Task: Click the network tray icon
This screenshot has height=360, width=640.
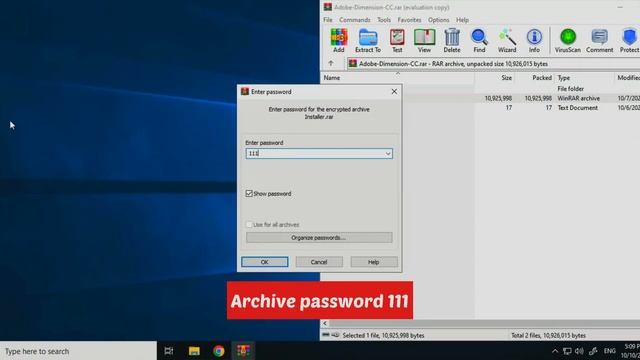Action: pos(567,351)
